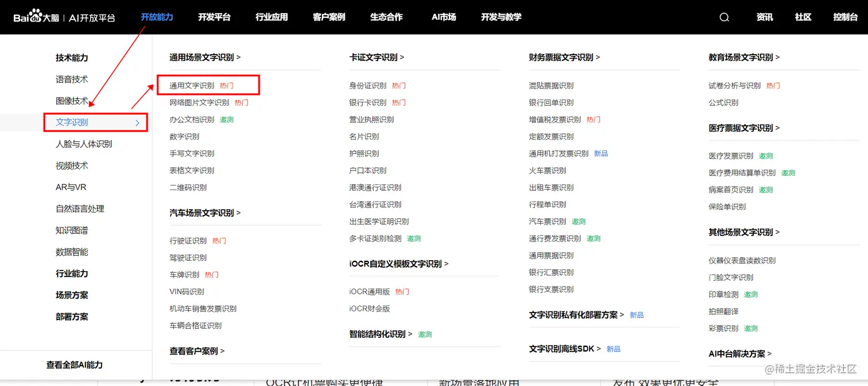The image size is (868, 386).
Task: Open 网络图片文字识别 link
Action: (199, 103)
